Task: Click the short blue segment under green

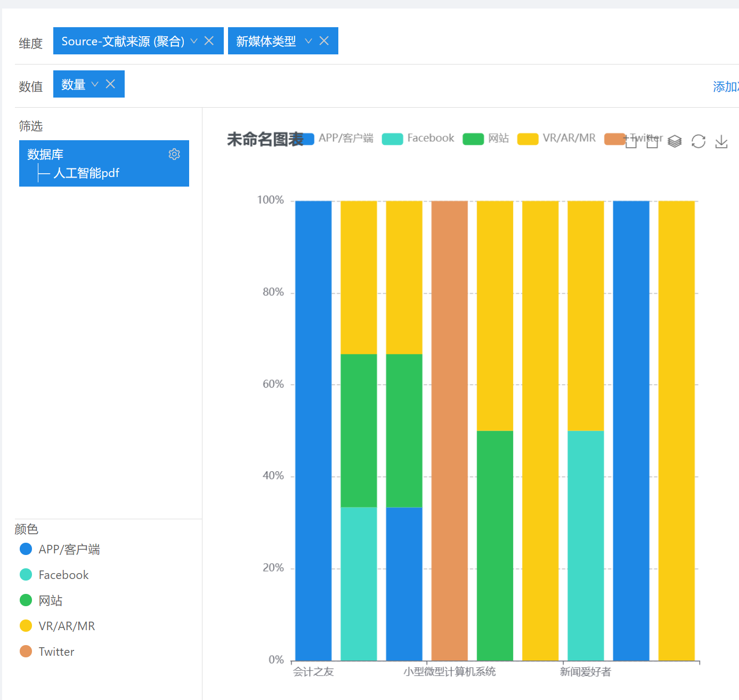Action: (404, 584)
